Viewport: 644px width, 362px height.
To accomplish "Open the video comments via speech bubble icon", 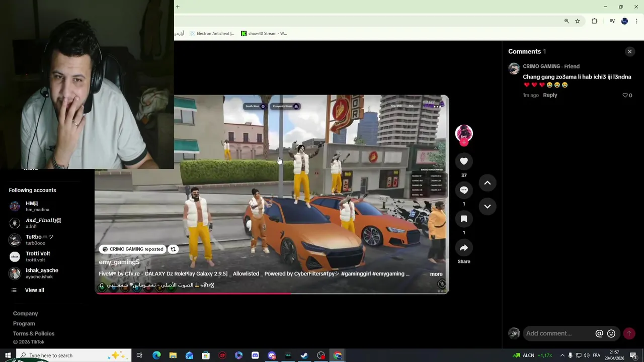I will click(464, 190).
